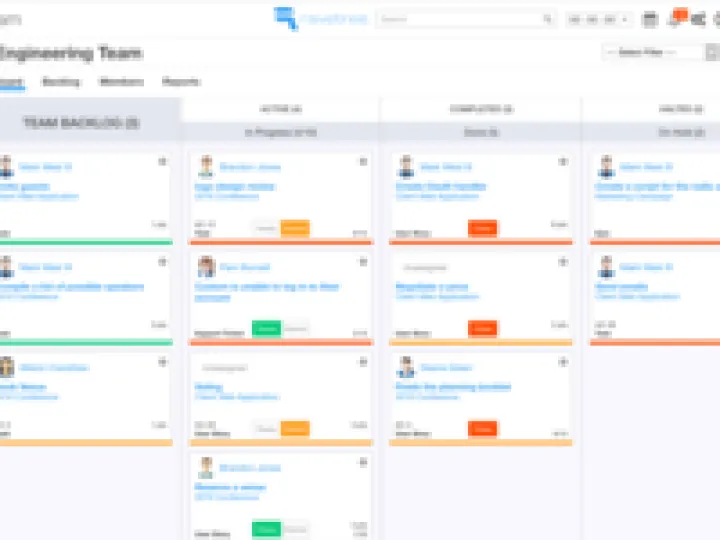Switch to the Reports tab
720x540 pixels.
point(181,82)
